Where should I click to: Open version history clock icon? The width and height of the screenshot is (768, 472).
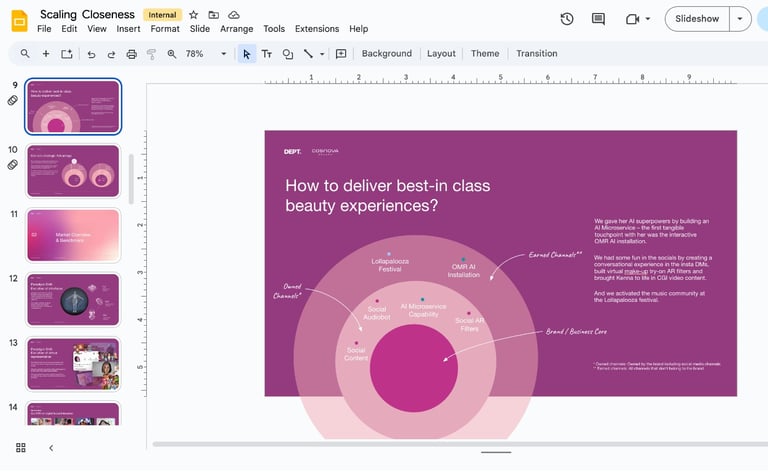pyautogui.click(x=567, y=19)
